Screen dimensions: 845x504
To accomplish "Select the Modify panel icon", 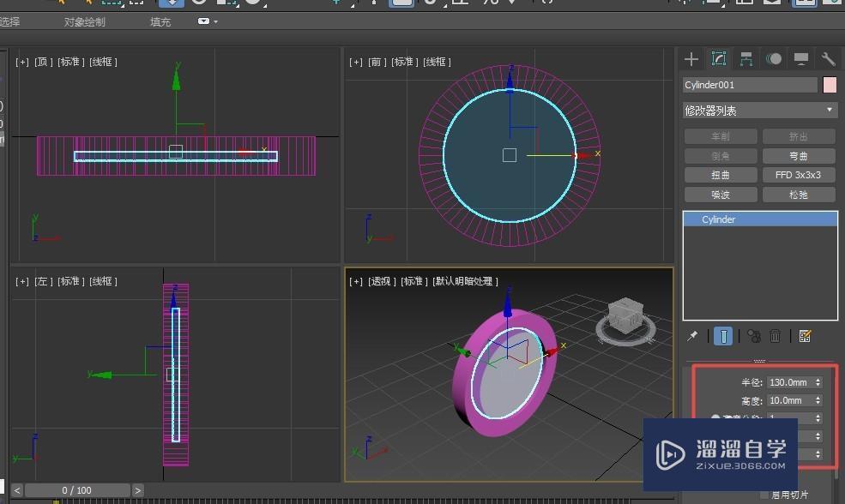I will (x=719, y=59).
